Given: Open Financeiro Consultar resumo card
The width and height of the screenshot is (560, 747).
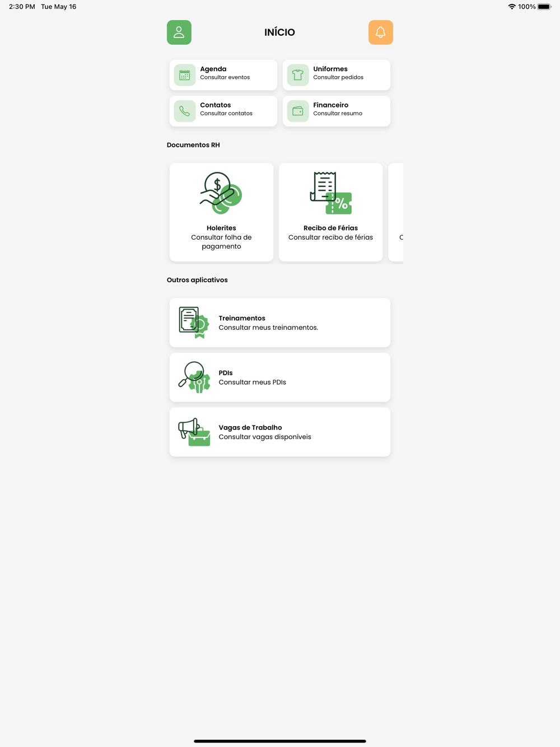Looking at the screenshot, I should [x=337, y=111].
